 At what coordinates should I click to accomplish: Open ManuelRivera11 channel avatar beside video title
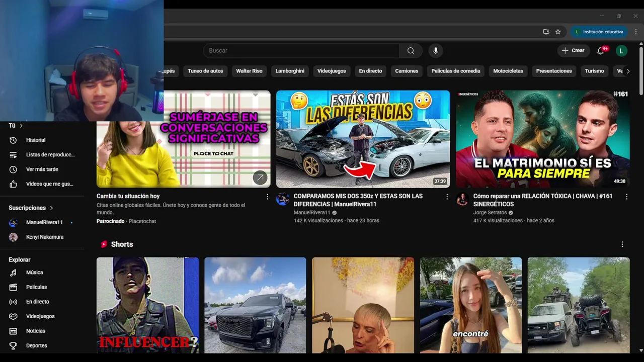coord(283,199)
